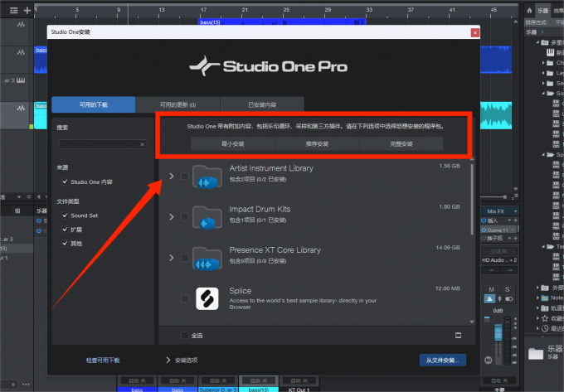Click the expand view icon below list
The width and height of the screenshot is (564, 392).
[x=458, y=336]
